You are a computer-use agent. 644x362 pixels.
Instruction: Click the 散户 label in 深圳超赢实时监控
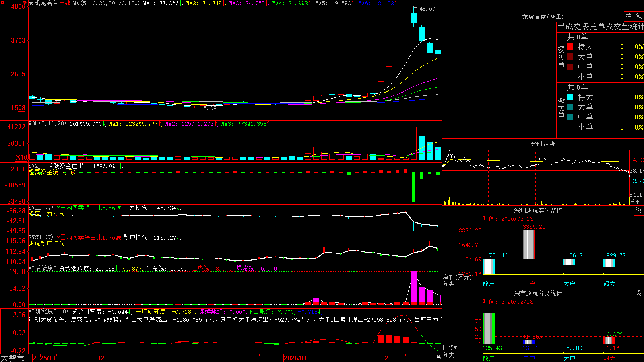(489, 284)
